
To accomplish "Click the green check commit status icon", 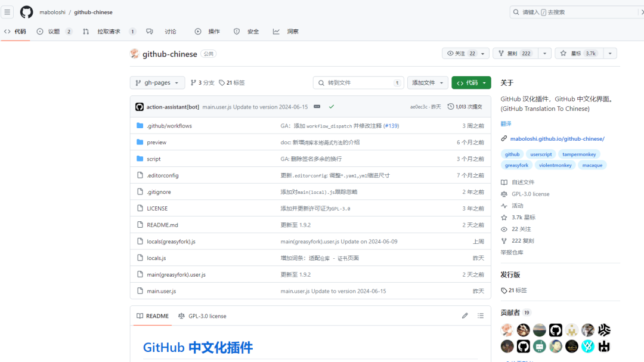I will pos(332,106).
